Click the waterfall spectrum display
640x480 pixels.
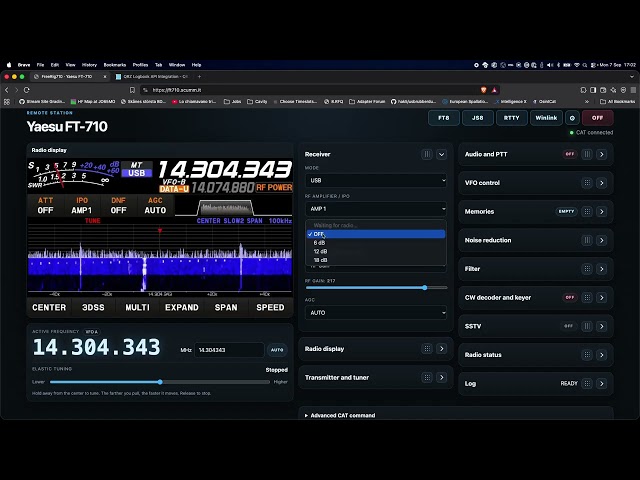160,258
